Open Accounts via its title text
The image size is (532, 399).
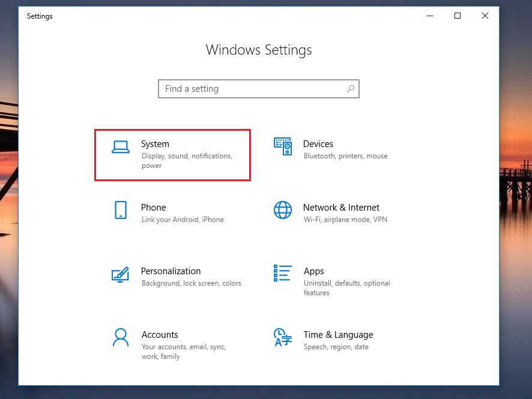(x=159, y=335)
